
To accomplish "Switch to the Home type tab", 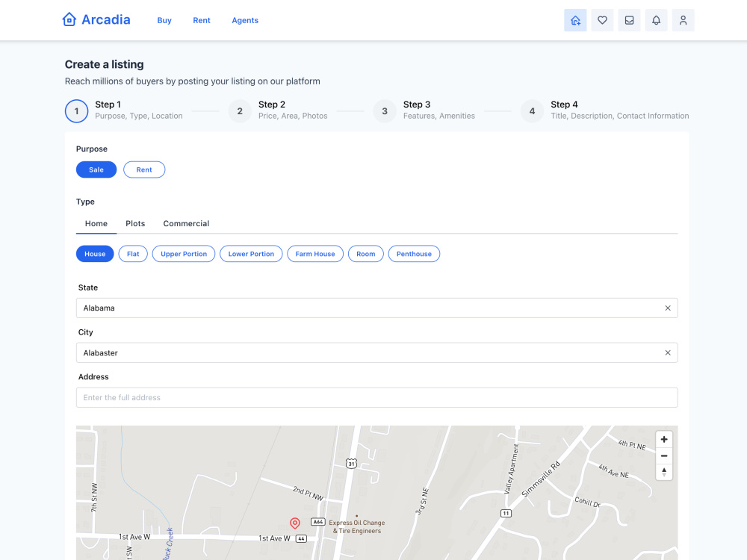I will 96,223.
